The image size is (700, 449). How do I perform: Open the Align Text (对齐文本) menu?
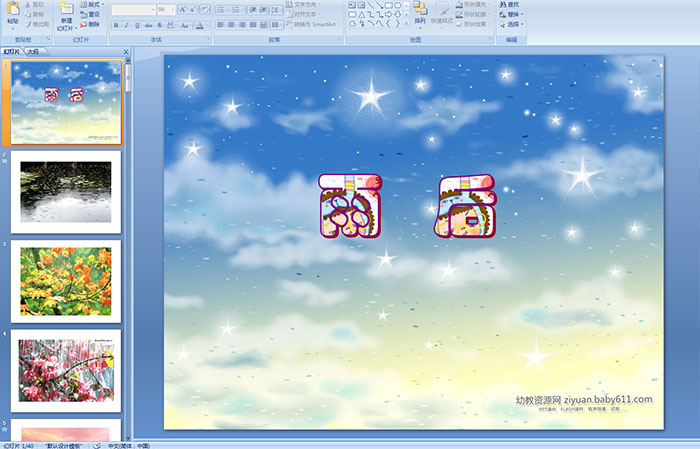(304, 14)
